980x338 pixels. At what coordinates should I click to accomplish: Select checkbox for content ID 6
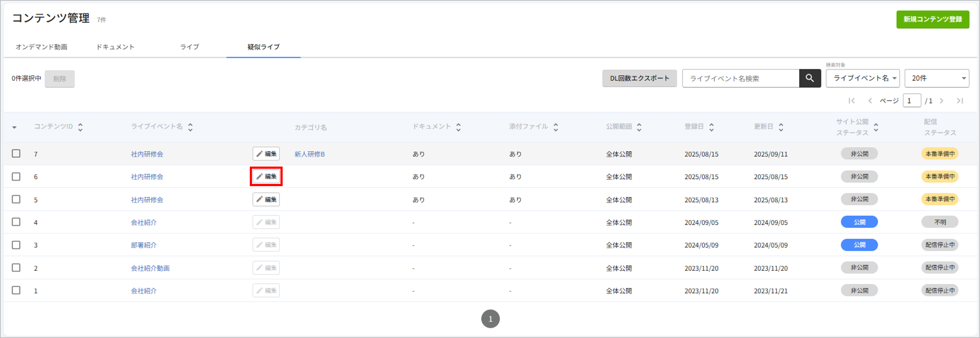16,177
